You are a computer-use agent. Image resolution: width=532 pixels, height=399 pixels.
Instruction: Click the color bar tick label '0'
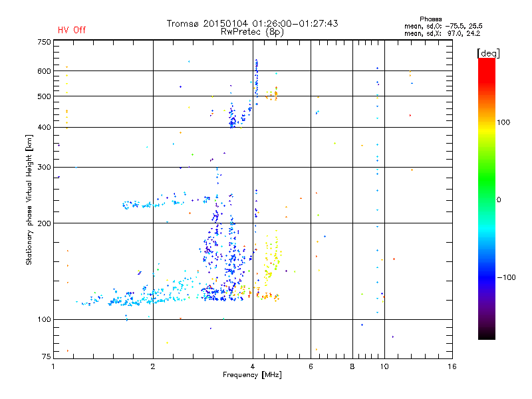click(498, 200)
